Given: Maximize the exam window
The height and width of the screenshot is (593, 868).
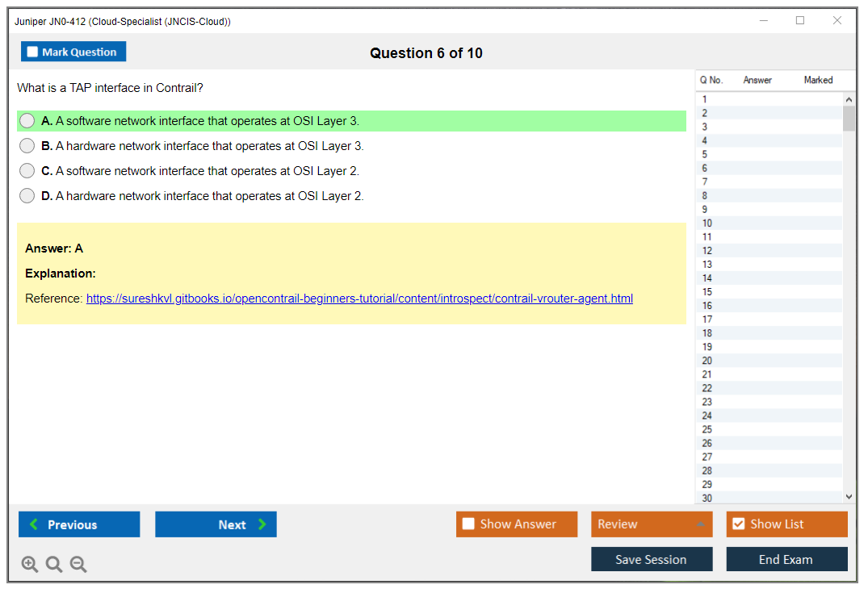Looking at the screenshot, I should click(800, 21).
